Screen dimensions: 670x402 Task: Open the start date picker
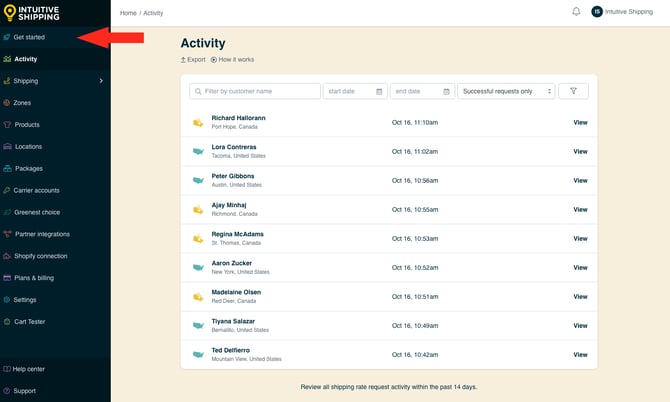[355, 91]
